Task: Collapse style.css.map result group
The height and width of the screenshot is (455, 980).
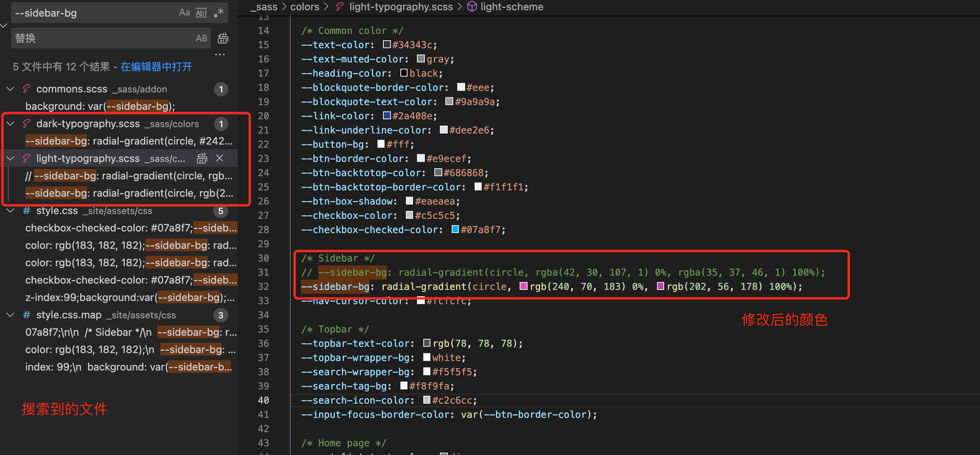Action: click(11, 315)
